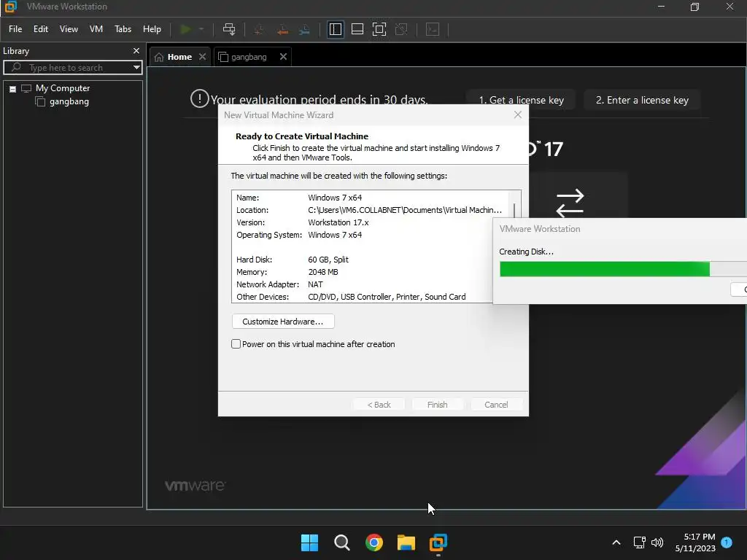Click the Cancel button in wizard

point(496,405)
